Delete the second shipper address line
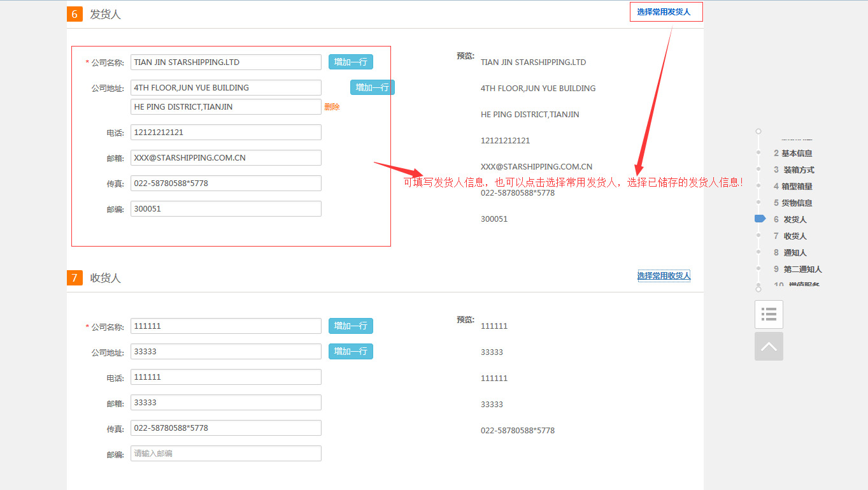The image size is (868, 490). tap(332, 107)
